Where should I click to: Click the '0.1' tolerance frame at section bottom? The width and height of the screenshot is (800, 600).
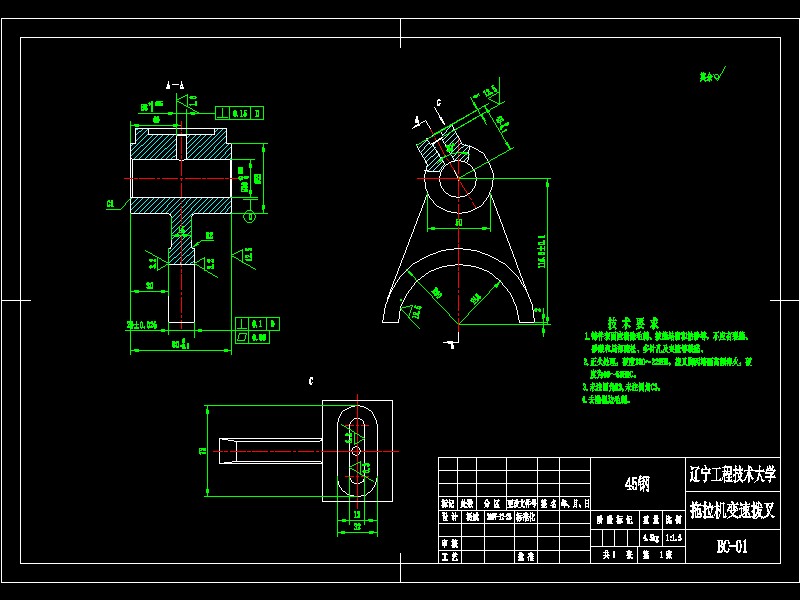[257, 323]
